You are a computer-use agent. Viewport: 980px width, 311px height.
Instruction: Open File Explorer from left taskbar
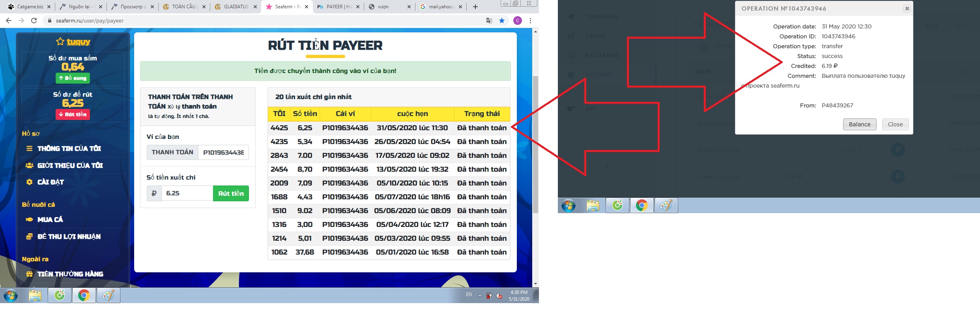tap(35, 295)
